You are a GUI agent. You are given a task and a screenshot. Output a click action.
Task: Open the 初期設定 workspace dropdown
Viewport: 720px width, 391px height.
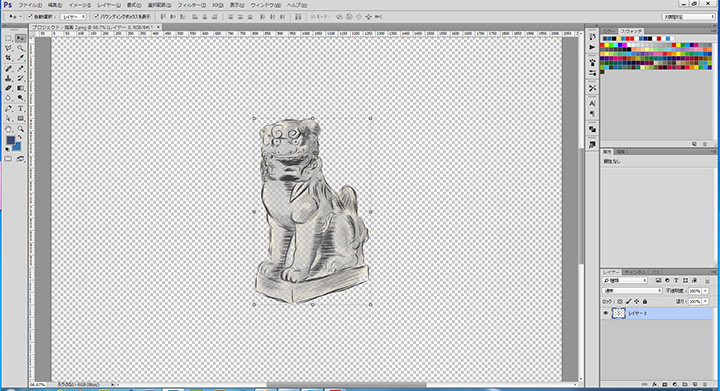(x=688, y=17)
